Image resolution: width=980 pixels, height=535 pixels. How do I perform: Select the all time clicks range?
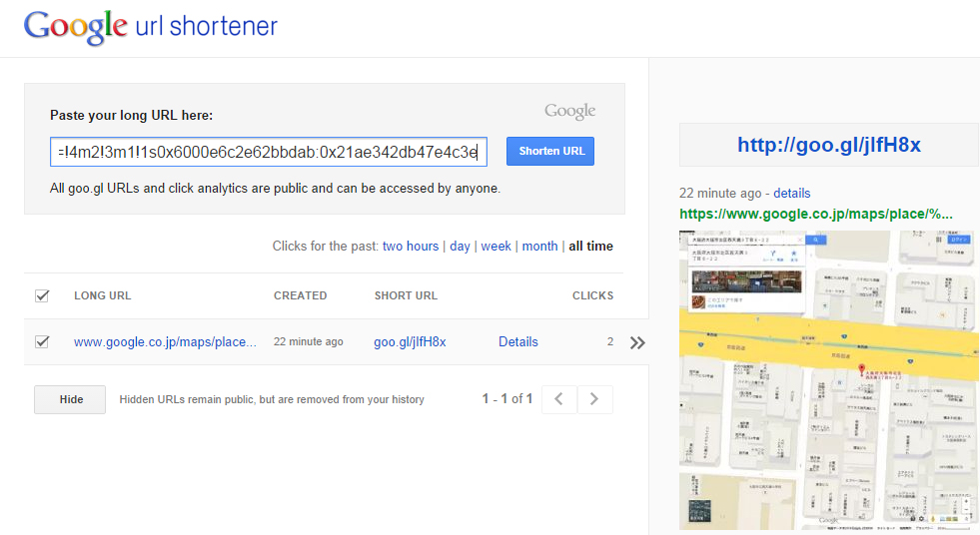point(590,246)
